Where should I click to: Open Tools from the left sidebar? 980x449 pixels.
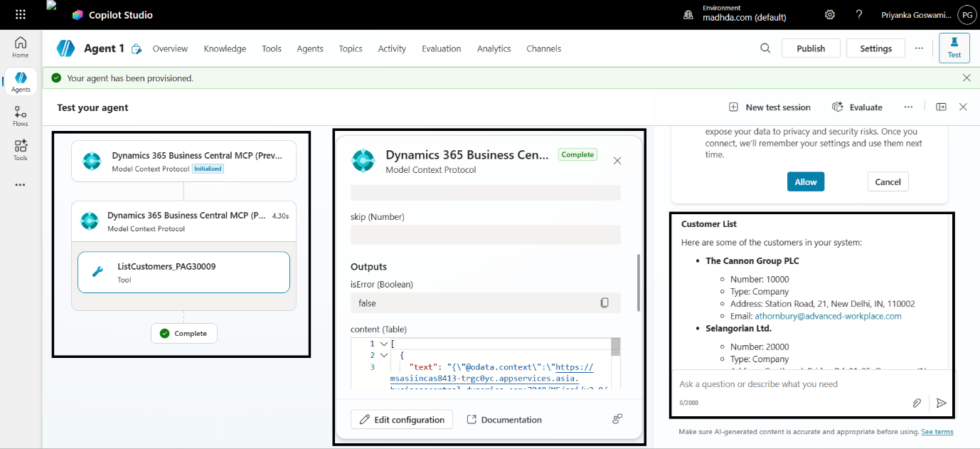pos(20,149)
